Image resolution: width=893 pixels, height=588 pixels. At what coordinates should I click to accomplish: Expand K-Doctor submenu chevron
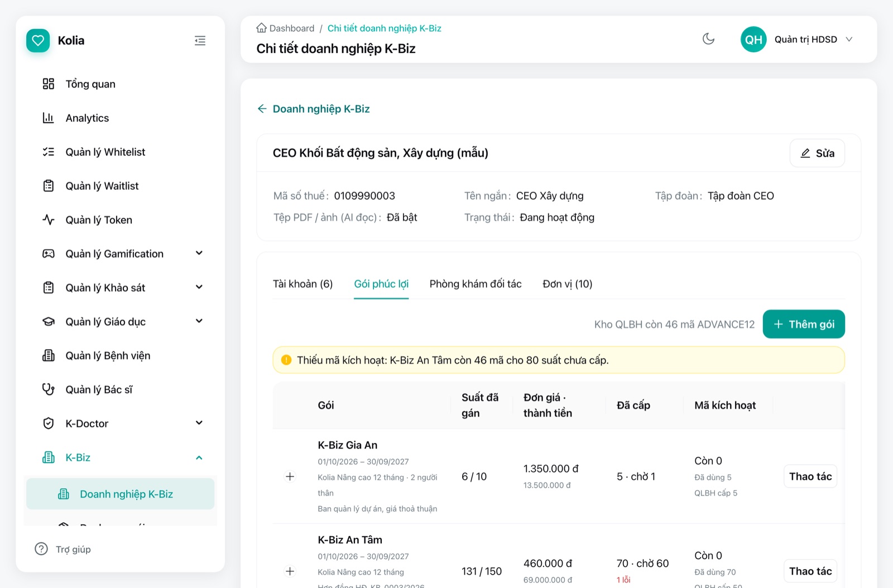point(199,423)
